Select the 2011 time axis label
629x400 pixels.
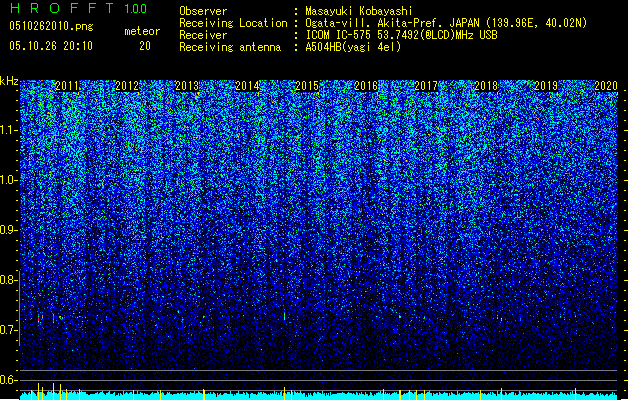[67, 86]
